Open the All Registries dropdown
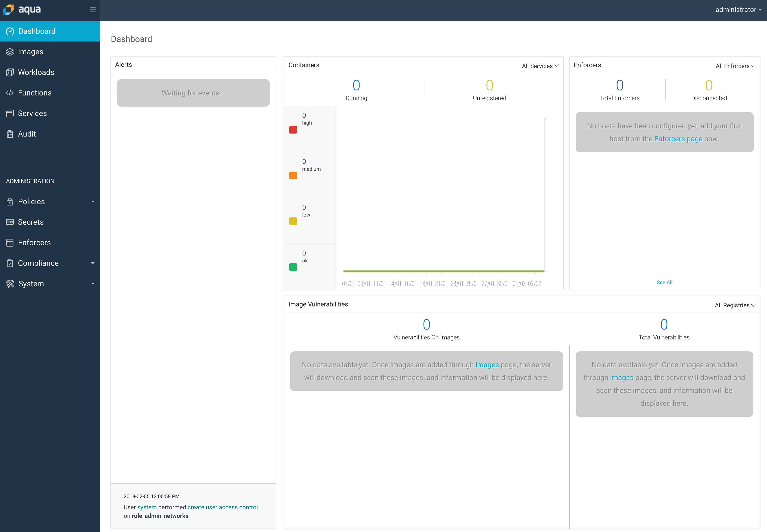Image resolution: width=767 pixels, height=532 pixels. (735, 305)
